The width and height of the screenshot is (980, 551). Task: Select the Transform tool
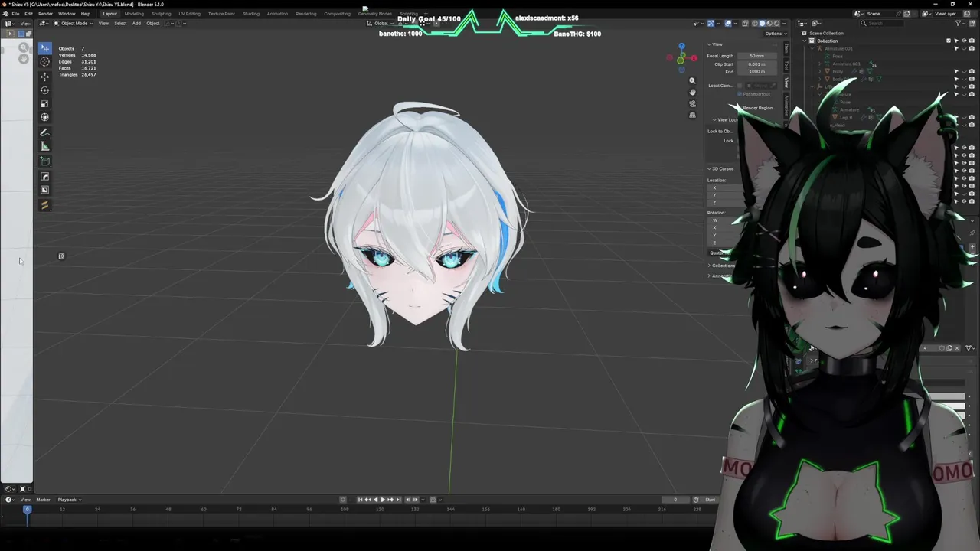(x=44, y=117)
